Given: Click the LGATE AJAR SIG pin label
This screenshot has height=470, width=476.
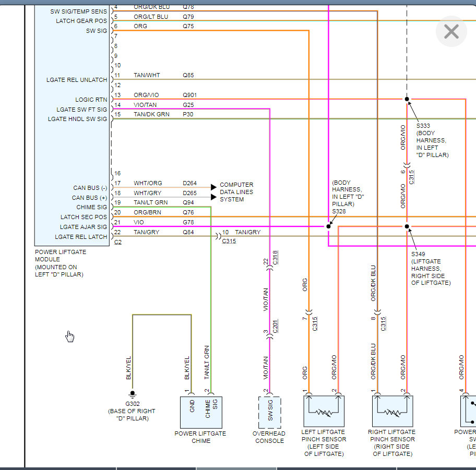Looking at the screenshot, I should (84, 227).
